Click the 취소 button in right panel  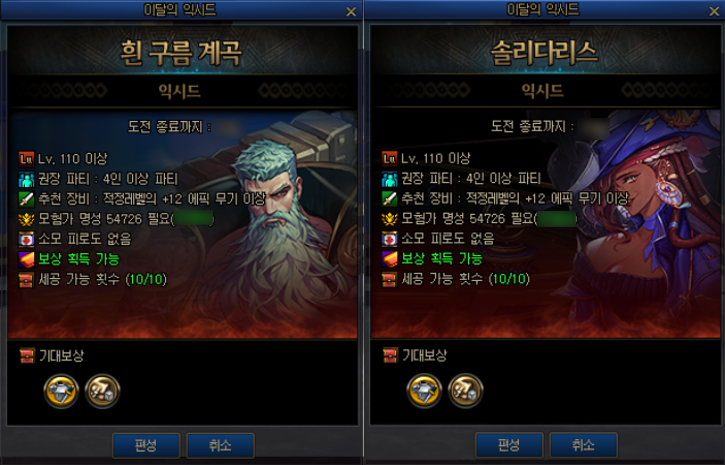pyautogui.click(x=583, y=445)
